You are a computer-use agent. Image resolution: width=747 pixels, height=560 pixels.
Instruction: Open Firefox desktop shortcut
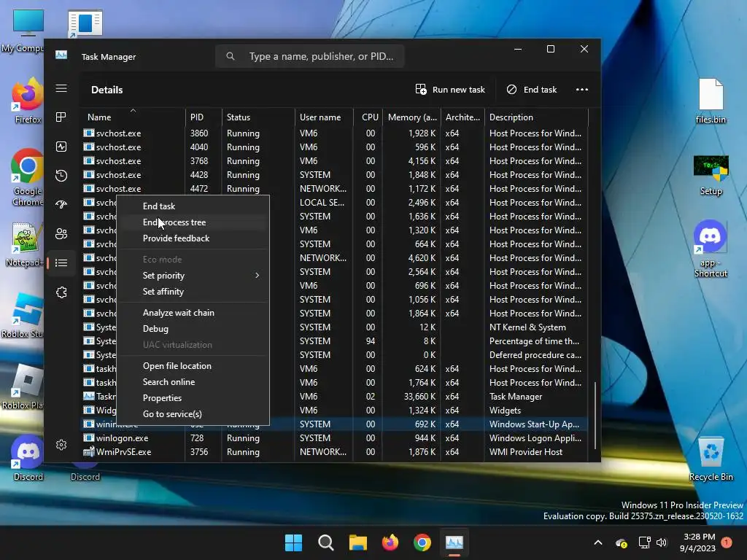pos(27,101)
